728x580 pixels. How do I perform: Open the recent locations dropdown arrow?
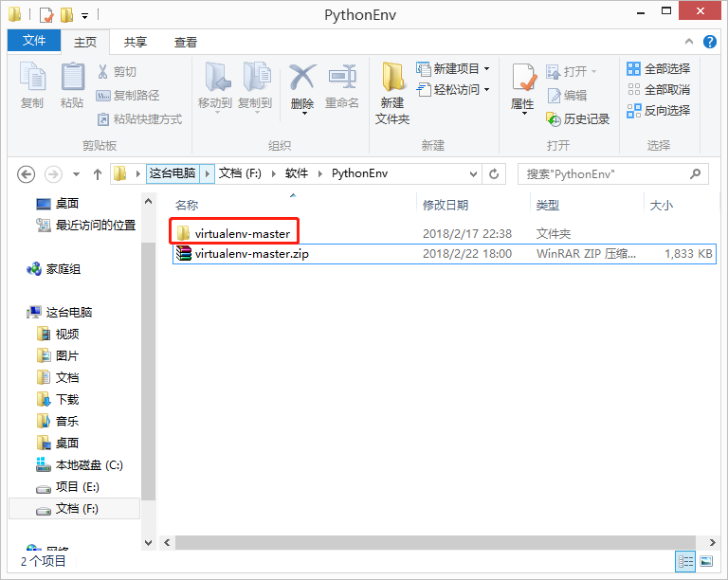[x=76, y=174]
